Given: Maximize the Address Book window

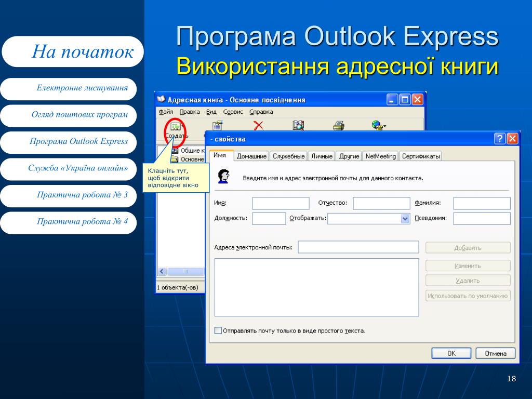Looking at the screenshot, I should click(404, 99).
